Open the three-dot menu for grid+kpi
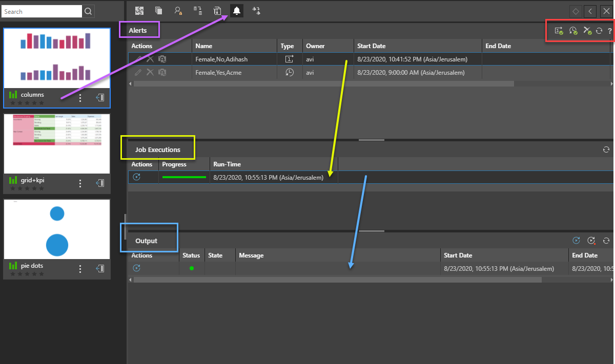This screenshot has height=364, width=615. tap(80, 183)
